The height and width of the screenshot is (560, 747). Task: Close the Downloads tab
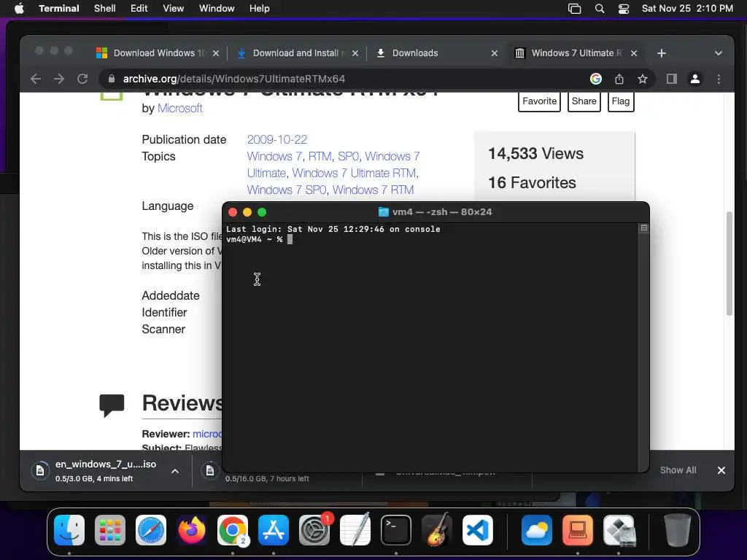[x=495, y=53]
